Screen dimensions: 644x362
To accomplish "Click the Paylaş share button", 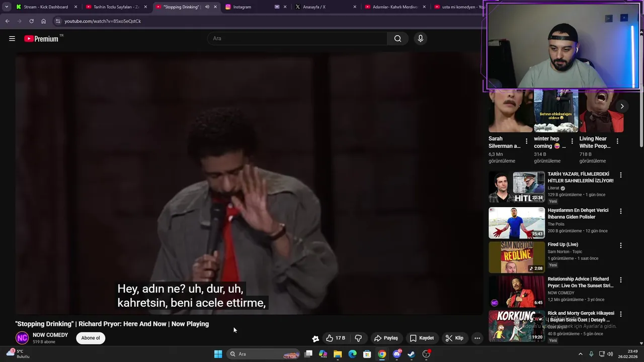I will coord(386,338).
